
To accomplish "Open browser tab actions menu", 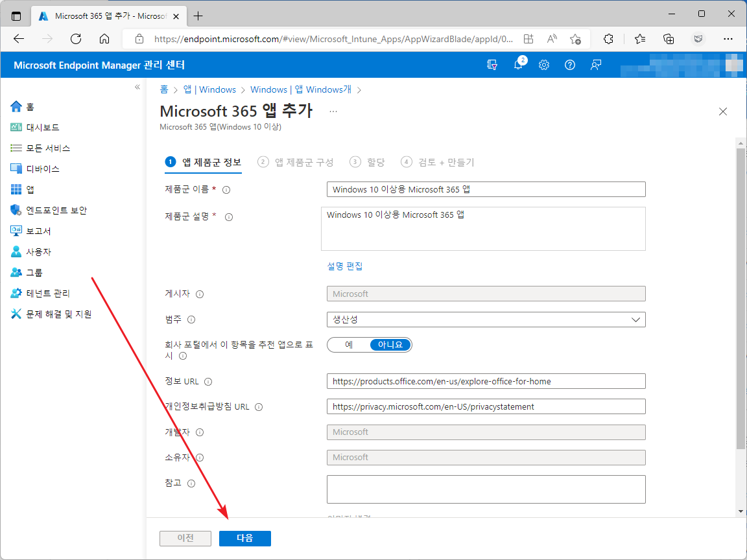I will (x=16, y=16).
